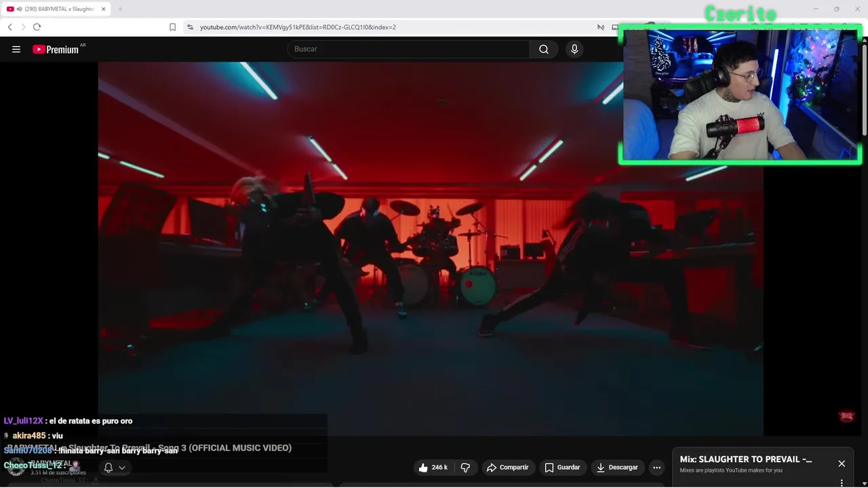Click the youtube.com URL in the address bar

(x=298, y=27)
